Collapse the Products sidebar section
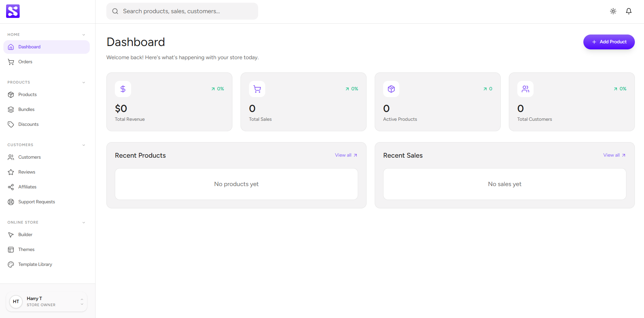This screenshot has height=318, width=644. click(x=84, y=82)
